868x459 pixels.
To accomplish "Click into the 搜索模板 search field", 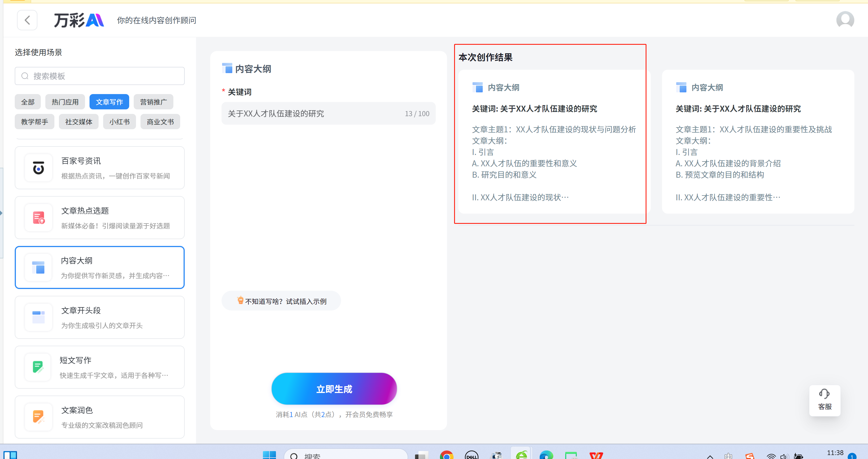I will [99, 76].
